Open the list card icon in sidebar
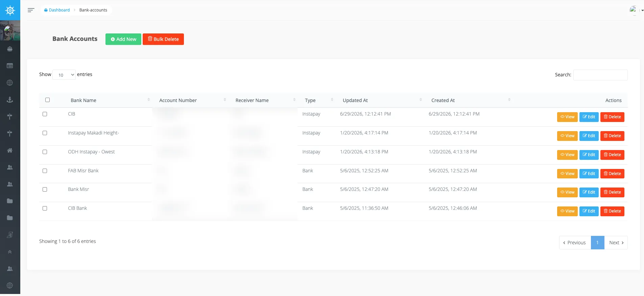 (x=10, y=66)
